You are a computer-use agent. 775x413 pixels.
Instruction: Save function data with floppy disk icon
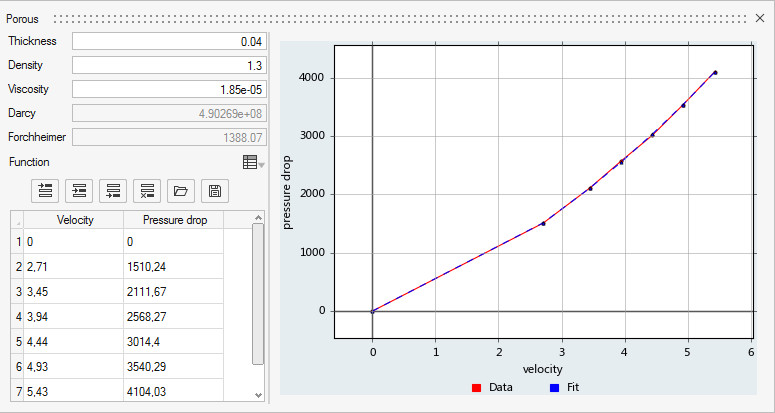pos(215,191)
